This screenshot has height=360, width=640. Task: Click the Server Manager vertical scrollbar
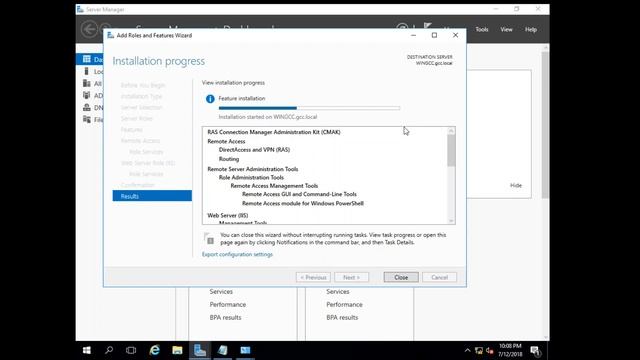pos(545,124)
